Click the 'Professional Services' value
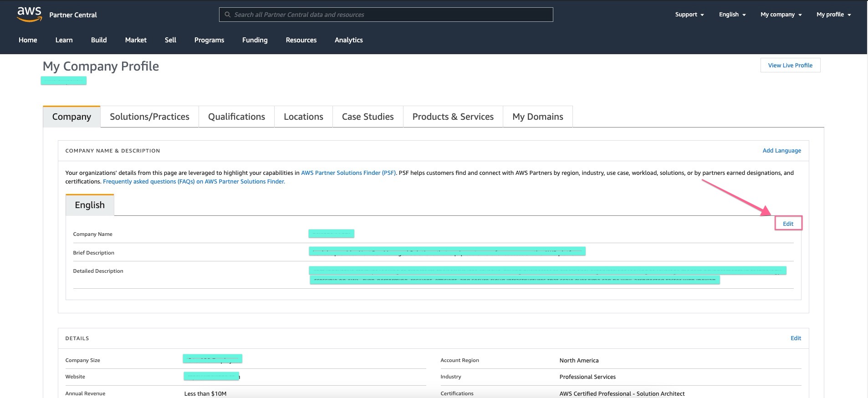This screenshot has width=868, height=398. pos(587,377)
